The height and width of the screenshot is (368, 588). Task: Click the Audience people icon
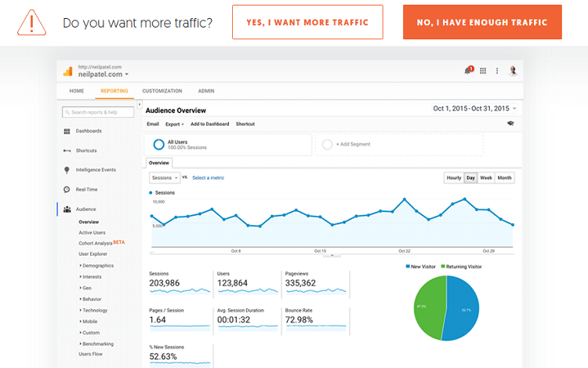[67, 209]
